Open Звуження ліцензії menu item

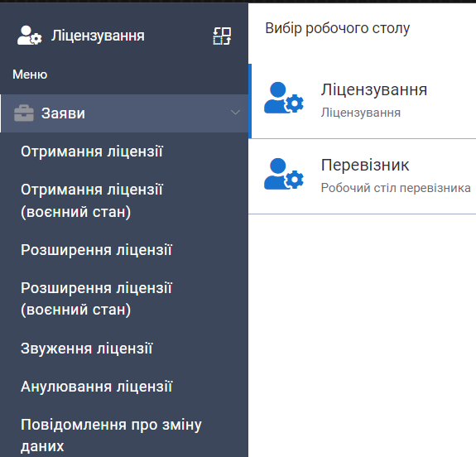click(x=87, y=349)
